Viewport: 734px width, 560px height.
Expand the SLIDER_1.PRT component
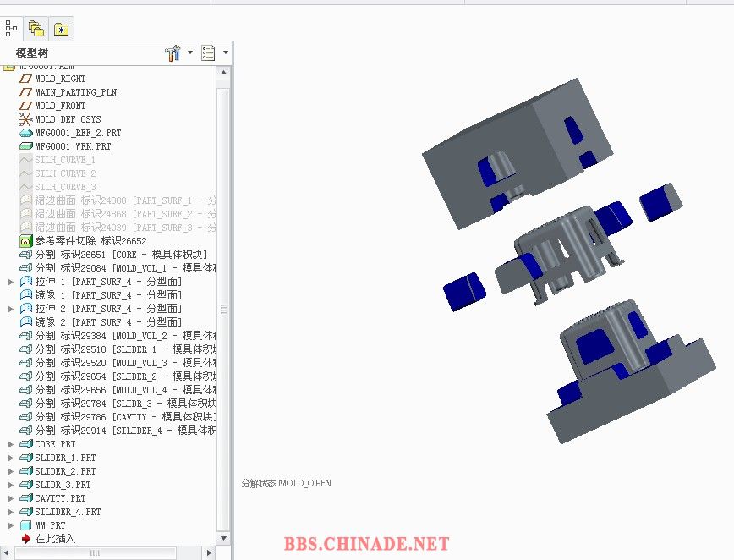point(10,458)
